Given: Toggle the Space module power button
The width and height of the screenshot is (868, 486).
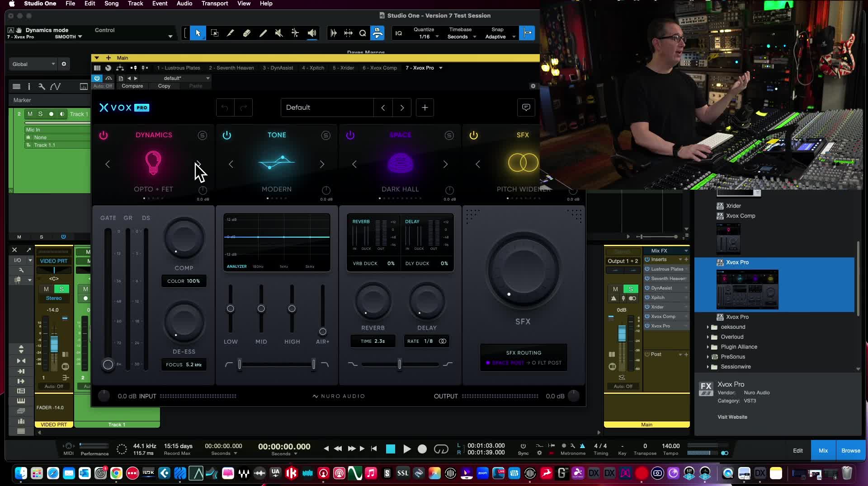Looking at the screenshot, I should point(350,135).
